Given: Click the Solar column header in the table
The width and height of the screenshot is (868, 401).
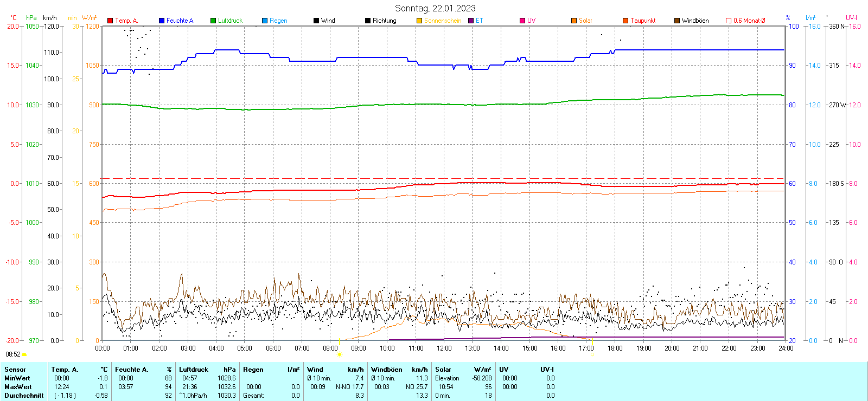Looking at the screenshot, I should pos(443,370).
